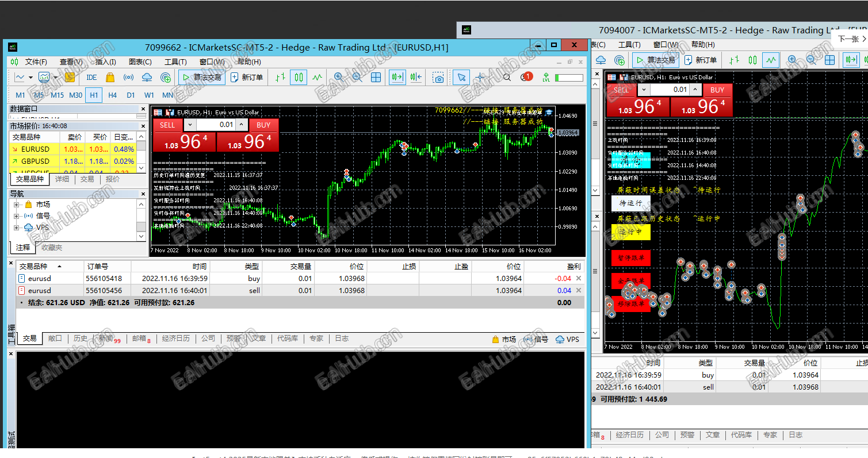Switch left chart to H4 timeframe
The width and height of the screenshot is (868, 458).
pyautogui.click(x=112, y=95)
